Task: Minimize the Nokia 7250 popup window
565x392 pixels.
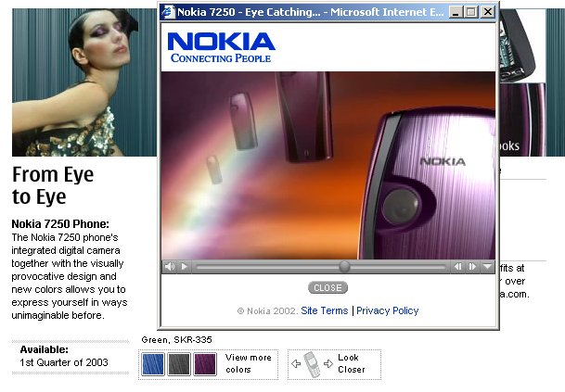Action: 456,12
